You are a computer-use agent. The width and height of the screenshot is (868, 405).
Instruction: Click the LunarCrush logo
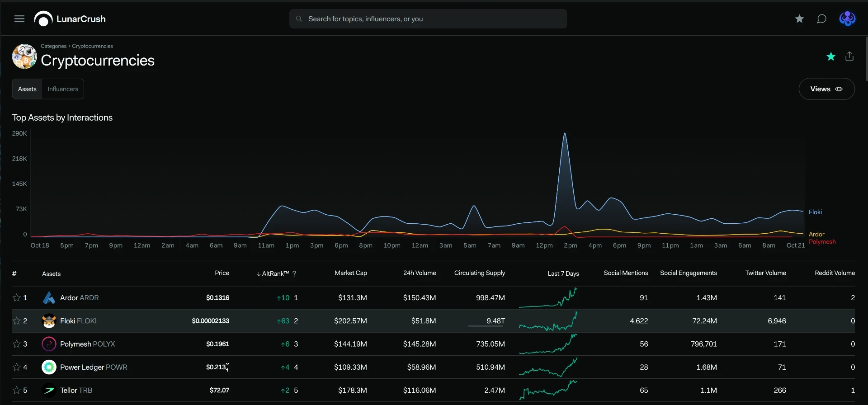[x=70, y=19]
